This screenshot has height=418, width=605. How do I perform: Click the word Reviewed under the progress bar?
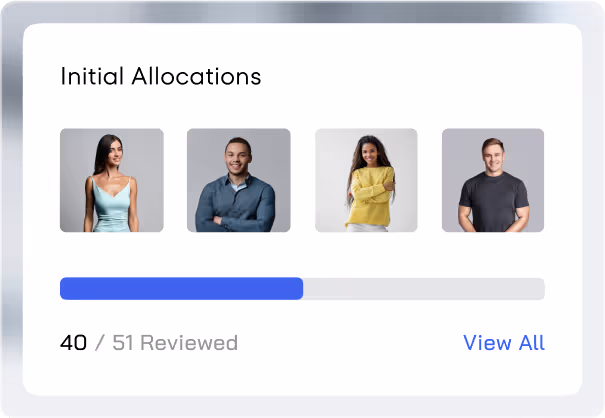click(189, 343)
